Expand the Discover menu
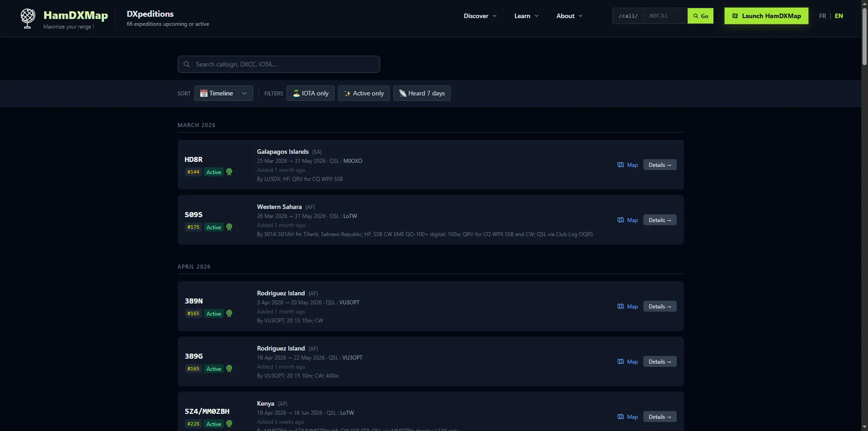This screenshot has height=431, width=868. point(480,16)
